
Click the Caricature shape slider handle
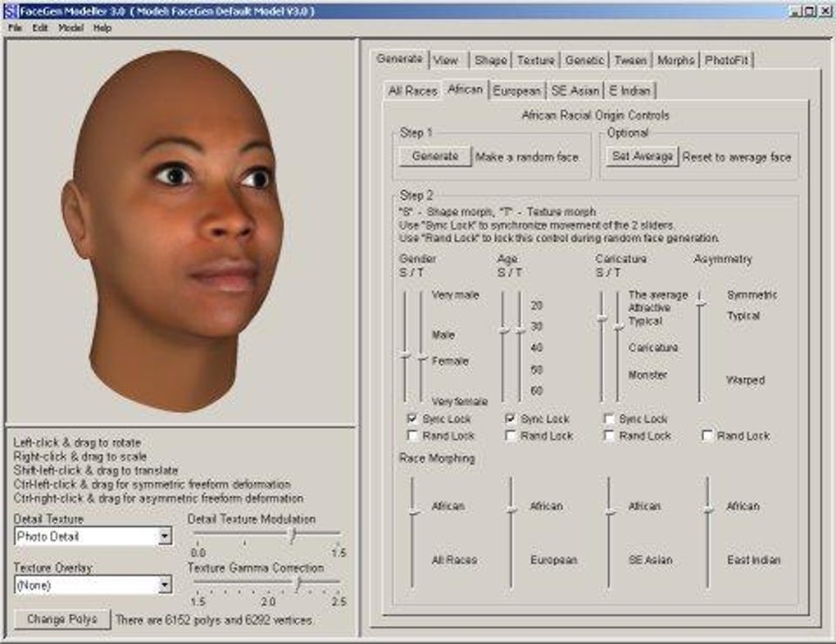602,319
